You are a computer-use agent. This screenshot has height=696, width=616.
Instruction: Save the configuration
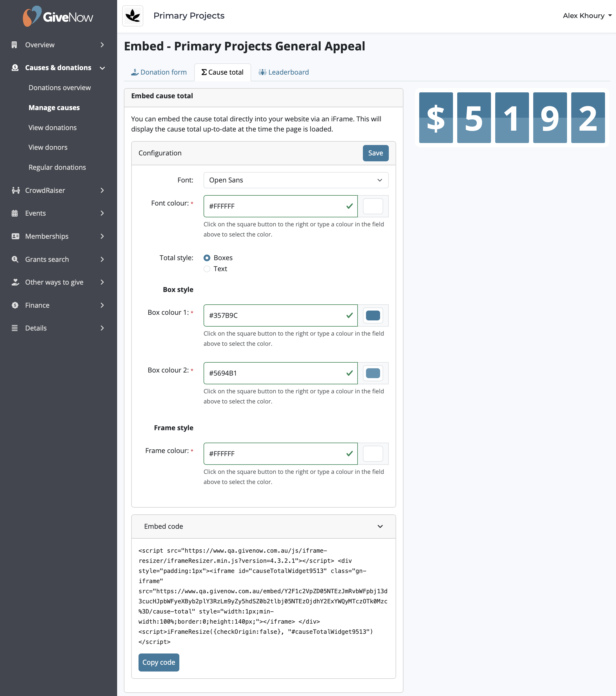tap(376, 153)
